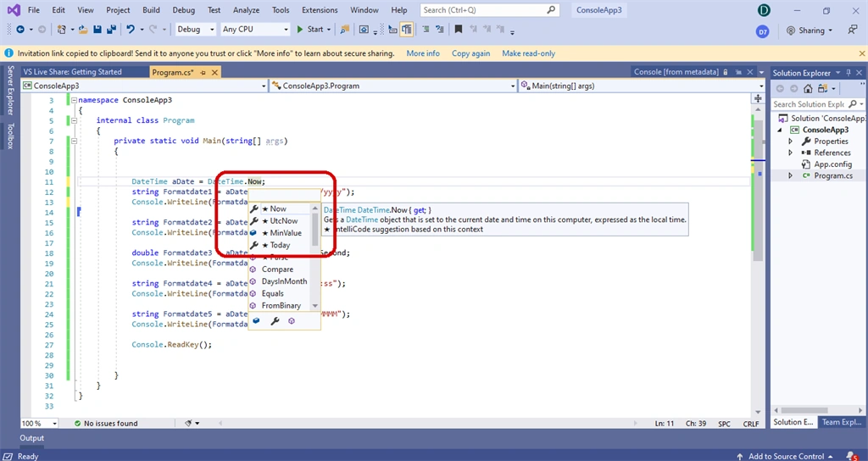Dismiss the yellow invitation info bar
Image resolution: width=868 pixels, height=461 pixels.
[862, 53]
